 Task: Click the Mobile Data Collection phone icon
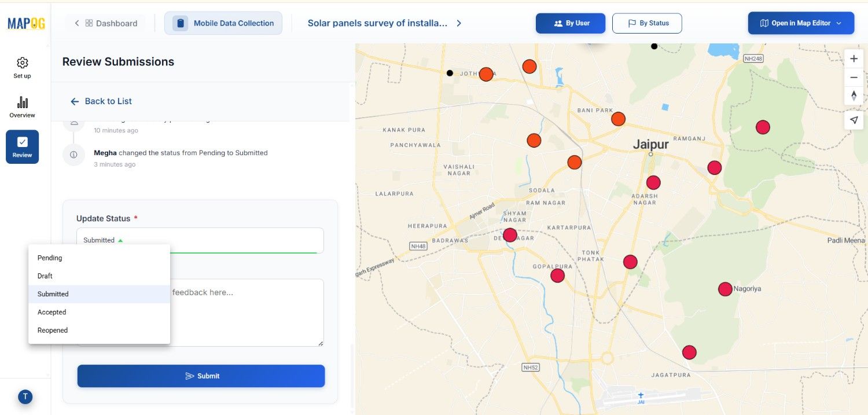coord(180,23)
